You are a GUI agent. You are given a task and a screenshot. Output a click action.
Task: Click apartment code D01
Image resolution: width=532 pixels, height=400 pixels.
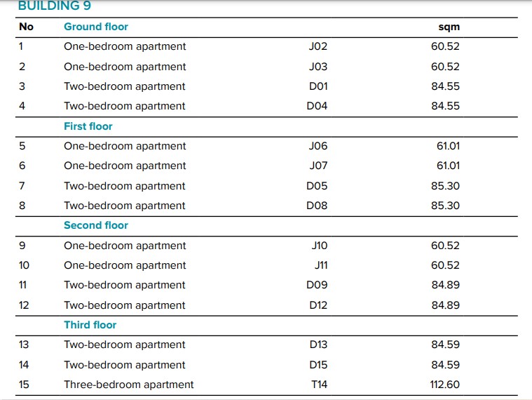318,86
